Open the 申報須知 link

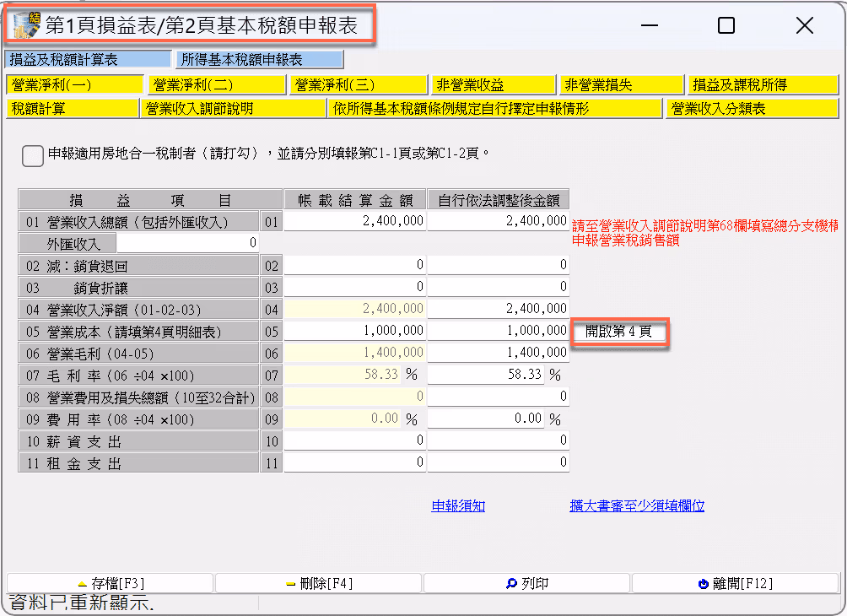tap(458, 505)
